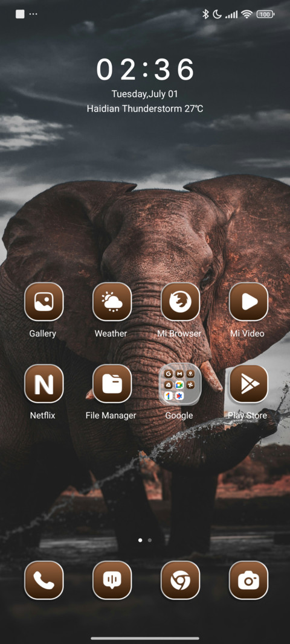Tap the 02:36 clock widget
The width and height of the screenshot is (290, 644).
(145, 69)
